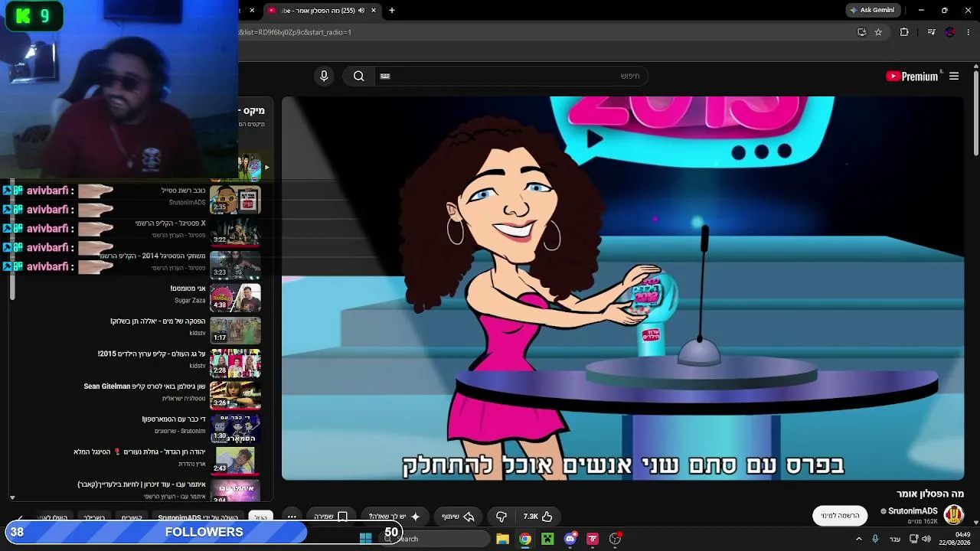Open the Chrome extensions puzzle icon
Screen dimensions: 980x551
click(x=904, y=32)
